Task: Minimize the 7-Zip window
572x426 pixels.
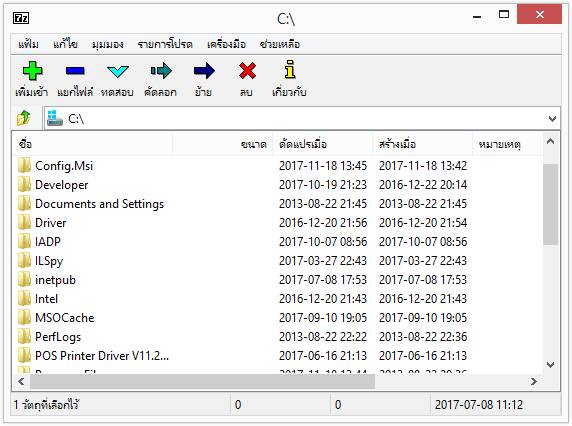Action: pos(477,16)
